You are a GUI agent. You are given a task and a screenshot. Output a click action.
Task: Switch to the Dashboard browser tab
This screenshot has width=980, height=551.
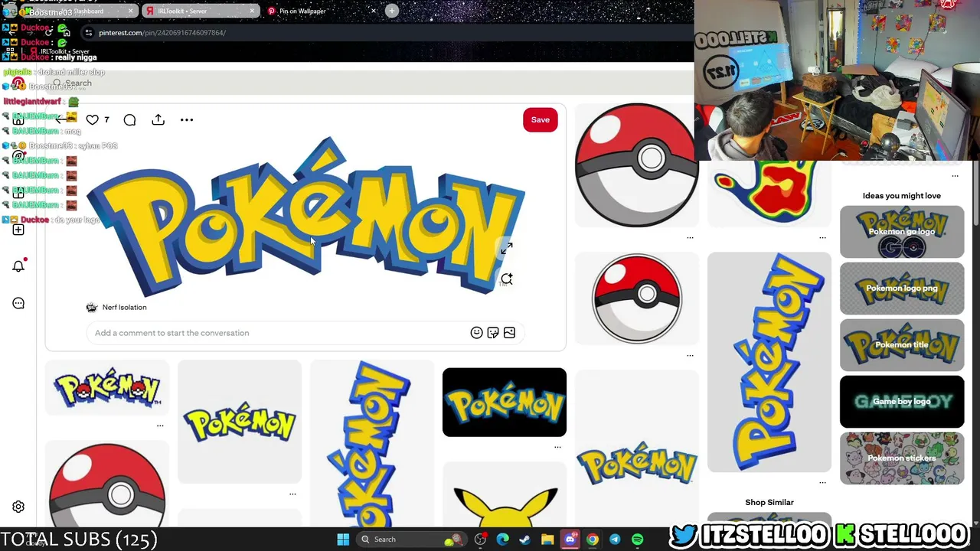click(x=79, y=11)
